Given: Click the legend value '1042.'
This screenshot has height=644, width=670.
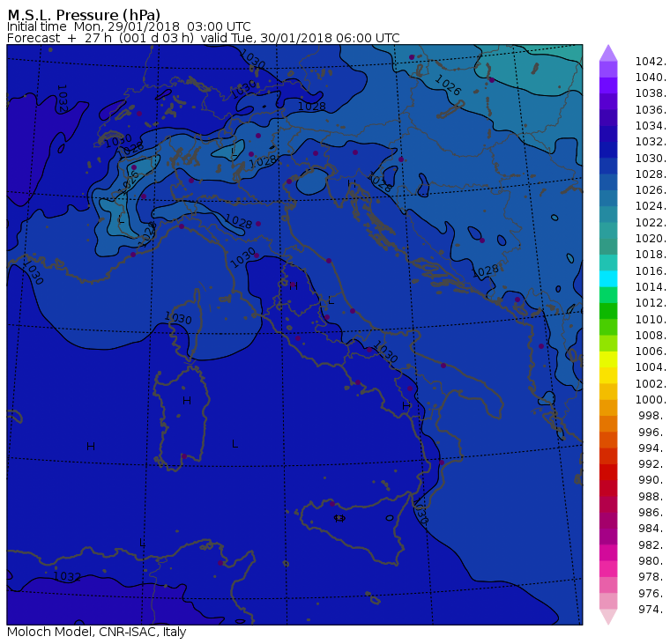Looking at the screenshot, I should pyautogui.click(x=651, y=62).
